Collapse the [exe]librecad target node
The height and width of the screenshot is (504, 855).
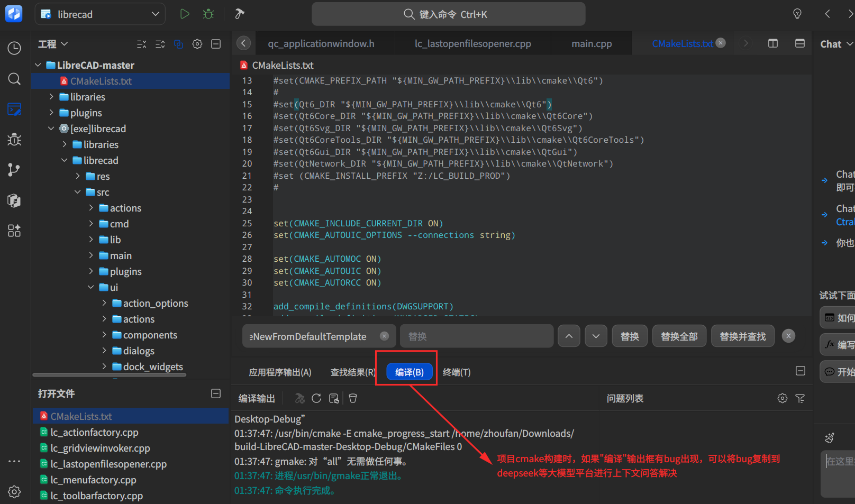[51, 129]
